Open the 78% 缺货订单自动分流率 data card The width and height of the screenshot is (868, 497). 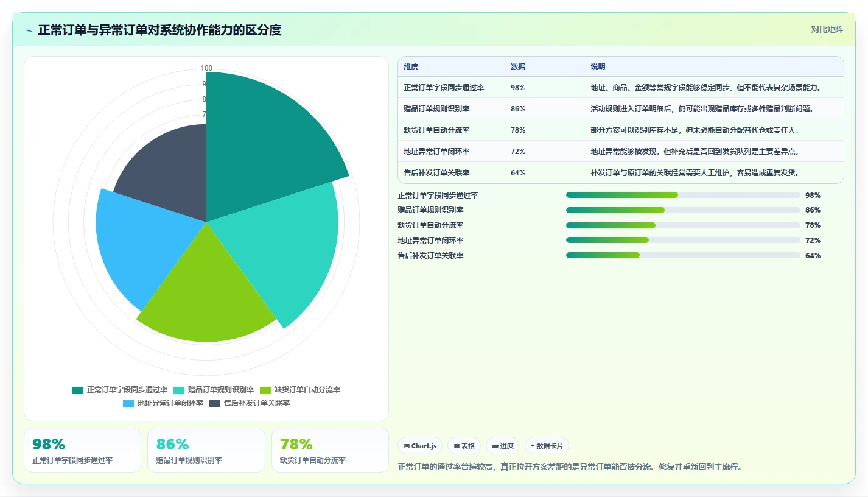(330, 450)
